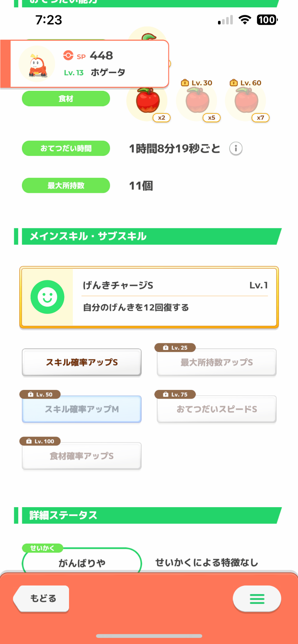Tap the 食材 green label
Image resolution: width=298 pixels, height=644 pixels.
tap(66, 99)
